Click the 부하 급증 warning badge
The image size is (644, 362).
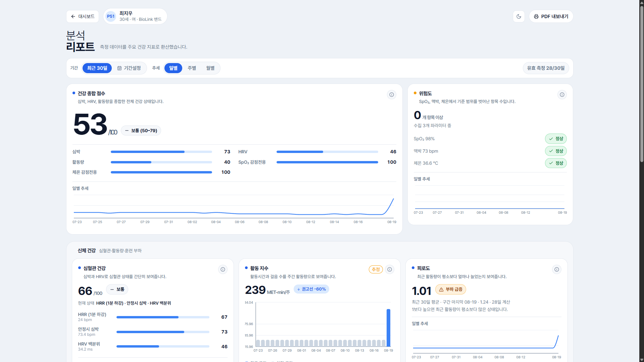point(450,289)
